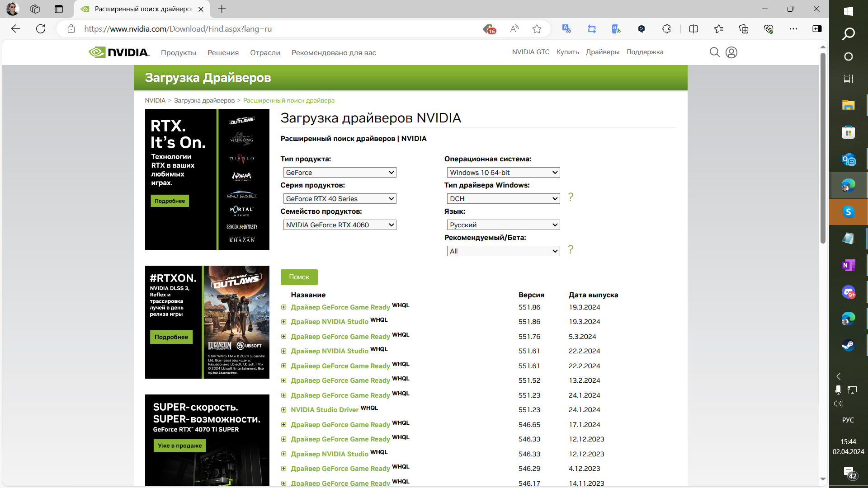Image resolution: width=868 pixels, height=488 pixels.
Task: Open the GeForce RTX 40 Series dropdown
Action: click(340, 199)
